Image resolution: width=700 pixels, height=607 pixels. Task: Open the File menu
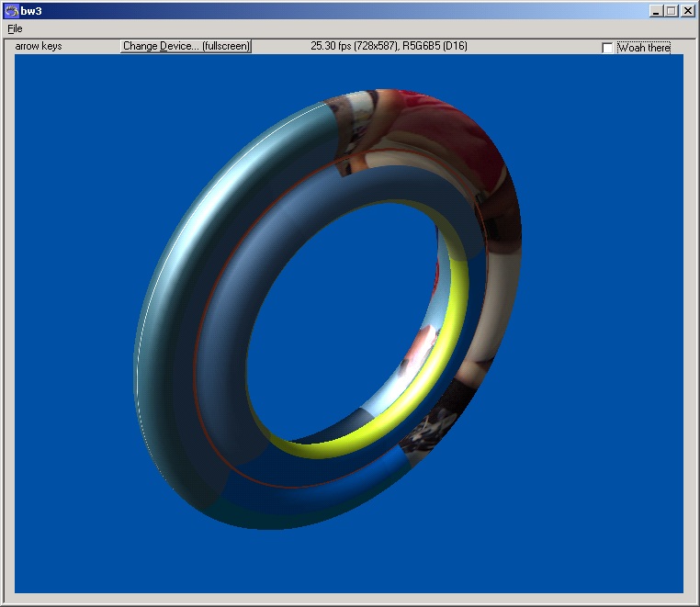[15, 29]
